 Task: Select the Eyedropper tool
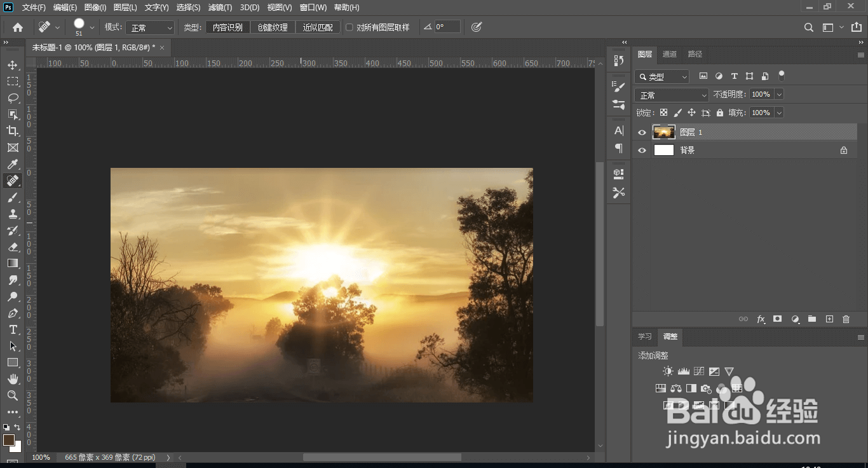click(x=13, y=165)
